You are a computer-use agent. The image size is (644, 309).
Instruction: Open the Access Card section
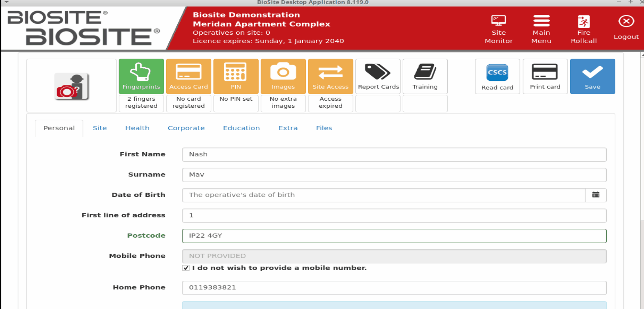pyautogui.click(x=189, y=76)
